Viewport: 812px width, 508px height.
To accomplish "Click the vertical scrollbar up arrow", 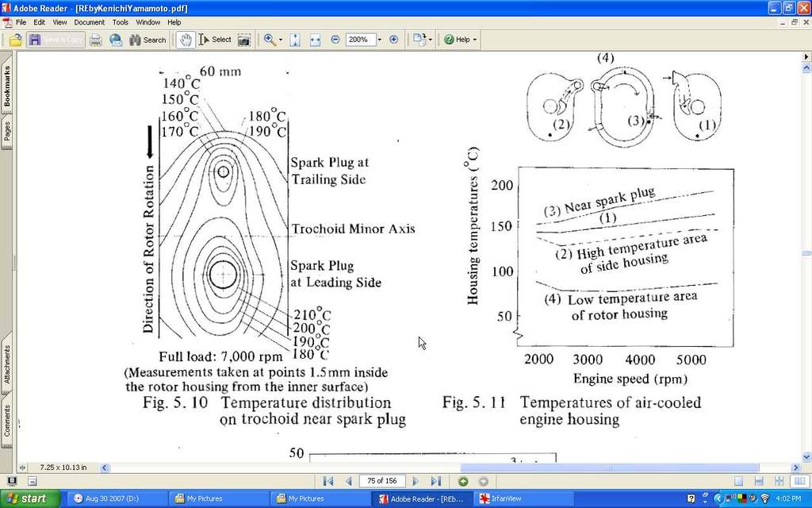I will 806,67.
